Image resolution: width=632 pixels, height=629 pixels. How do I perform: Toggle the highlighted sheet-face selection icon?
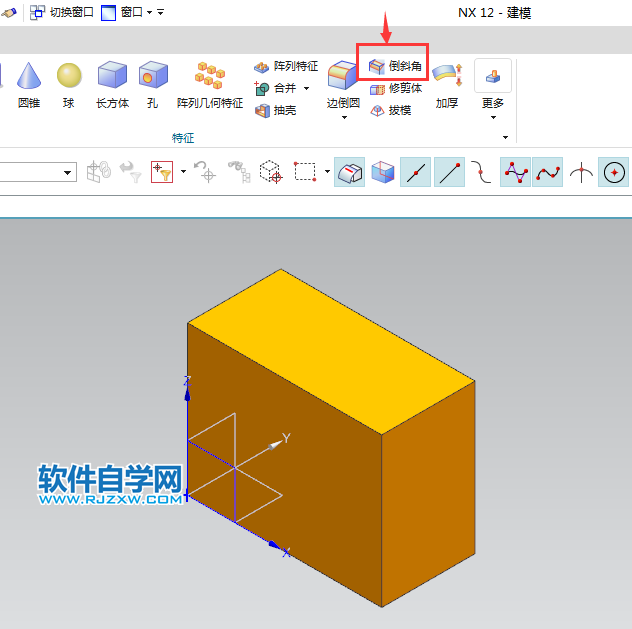tap(349, 172)
